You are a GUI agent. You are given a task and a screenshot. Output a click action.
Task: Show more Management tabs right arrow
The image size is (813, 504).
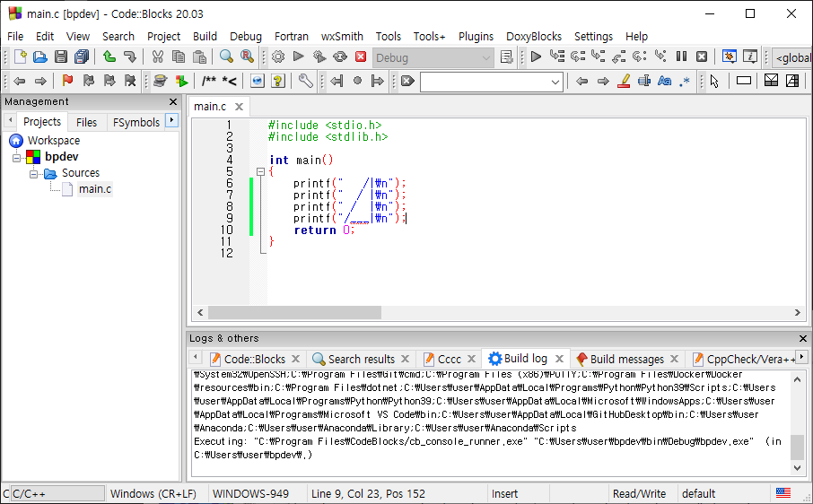coord(171,121)
